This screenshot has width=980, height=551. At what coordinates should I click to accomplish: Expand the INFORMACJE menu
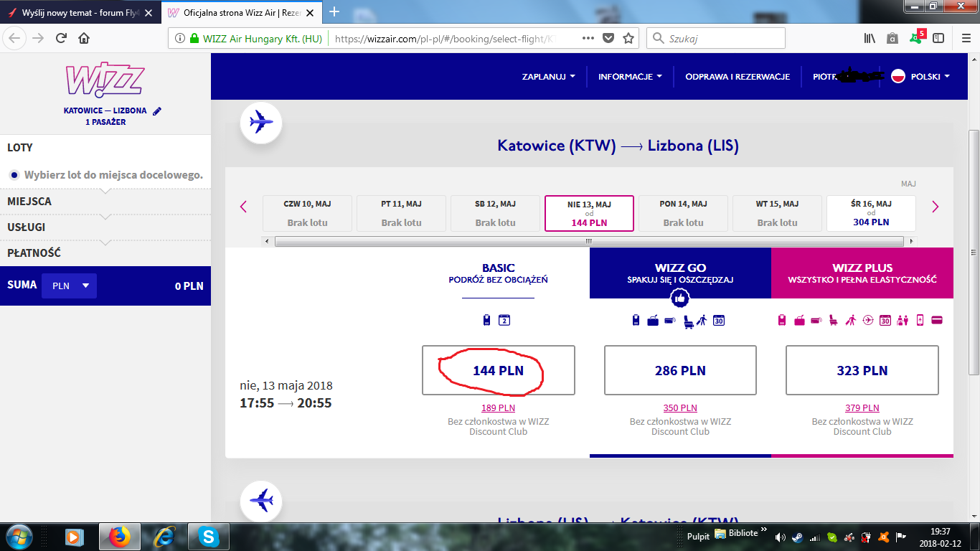click(631, 77)
